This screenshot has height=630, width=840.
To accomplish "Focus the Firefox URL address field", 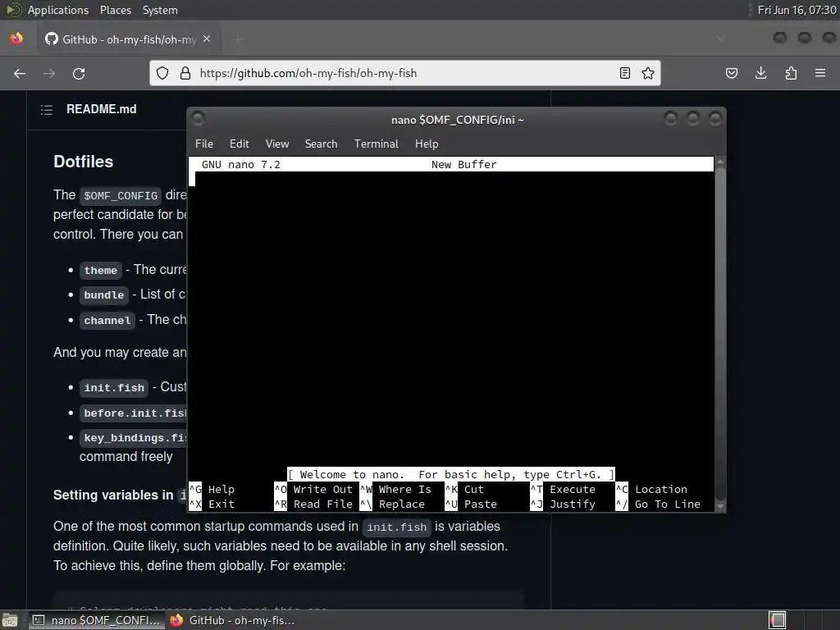I will click(x=404, y=73).
